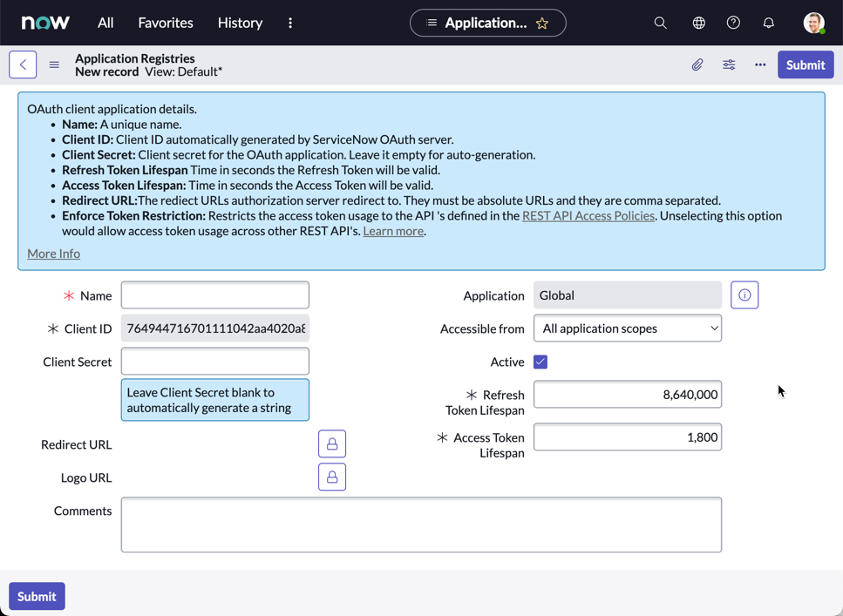Open the globe scope selector icon

tap(698, 23)
